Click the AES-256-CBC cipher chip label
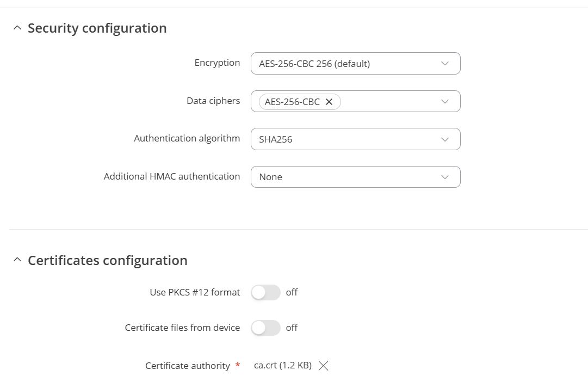 [292, 102]
